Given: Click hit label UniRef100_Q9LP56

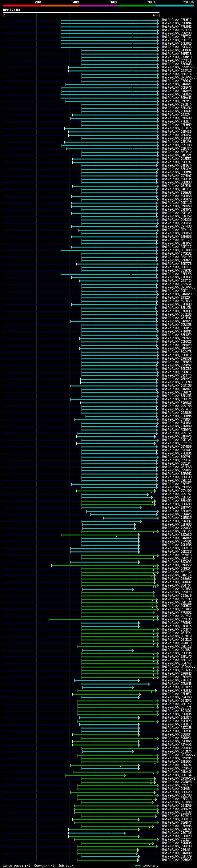Looking at the screenshot, I should click(x=176, y=545).
